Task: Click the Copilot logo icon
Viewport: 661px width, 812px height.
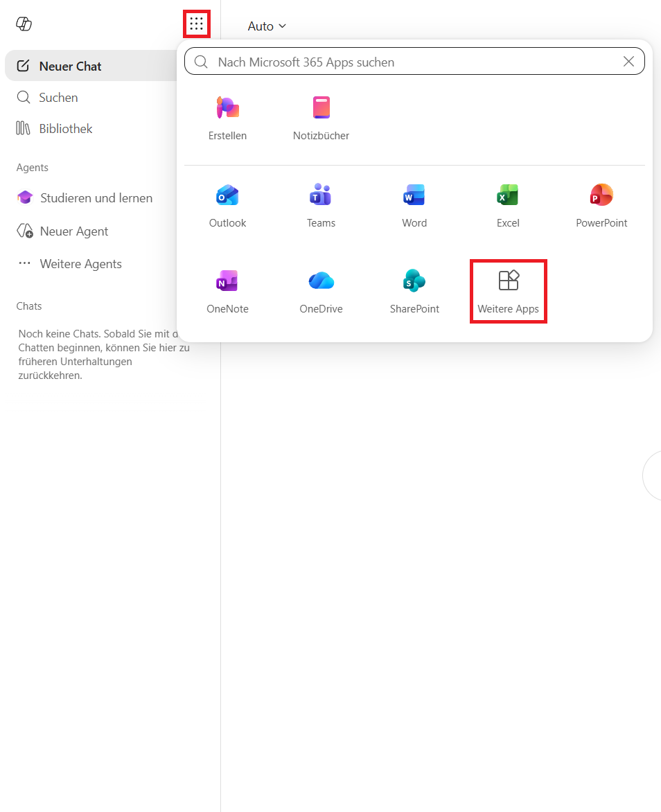Action: tap(24, 24)
